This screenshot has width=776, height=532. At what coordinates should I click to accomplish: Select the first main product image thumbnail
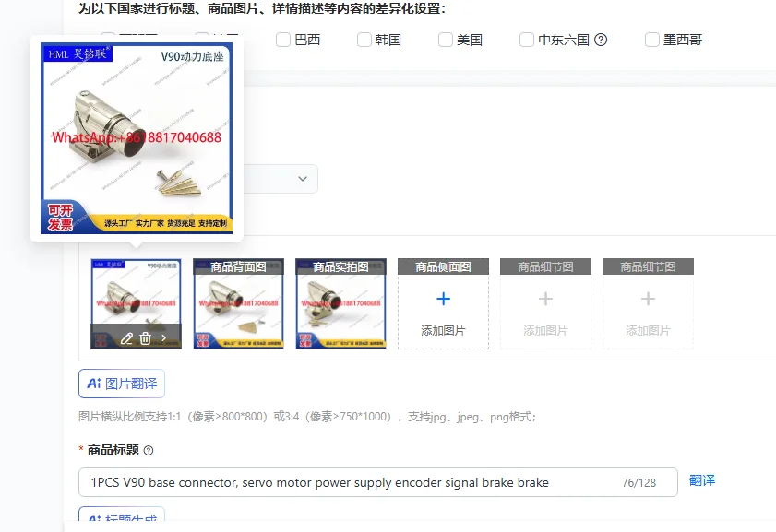[x=136, y=303]
